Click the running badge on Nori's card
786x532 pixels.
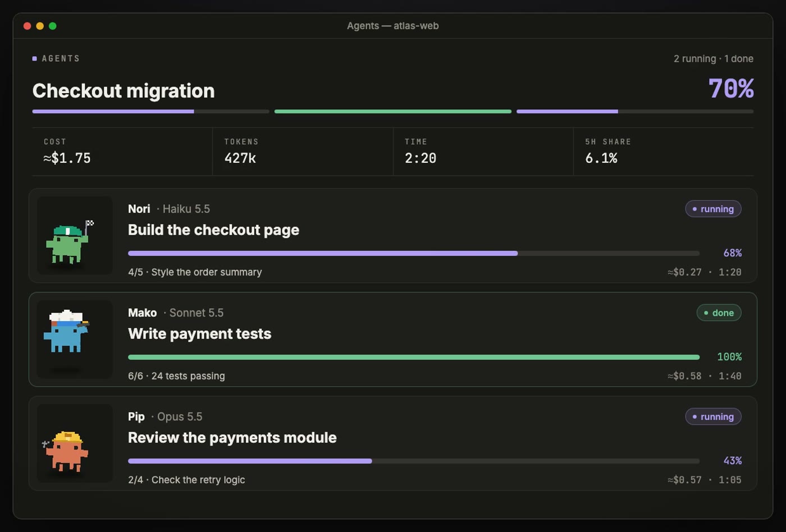(x=713, y=209)
